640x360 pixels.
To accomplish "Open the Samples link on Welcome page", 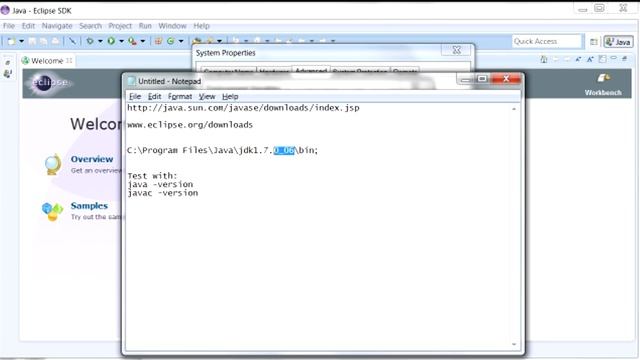I will point(89,206).
